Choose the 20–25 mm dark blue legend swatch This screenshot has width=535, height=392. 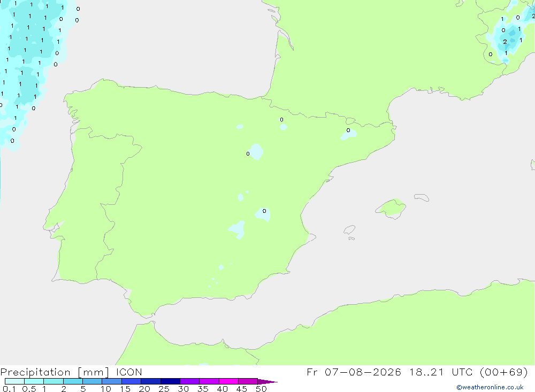coord(150,381)
